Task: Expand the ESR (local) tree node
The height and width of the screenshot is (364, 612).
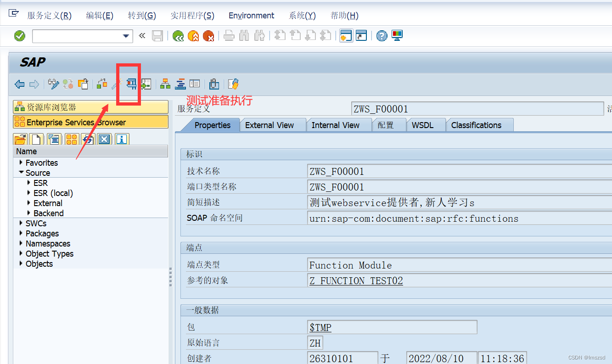Action: pos(29,193)
